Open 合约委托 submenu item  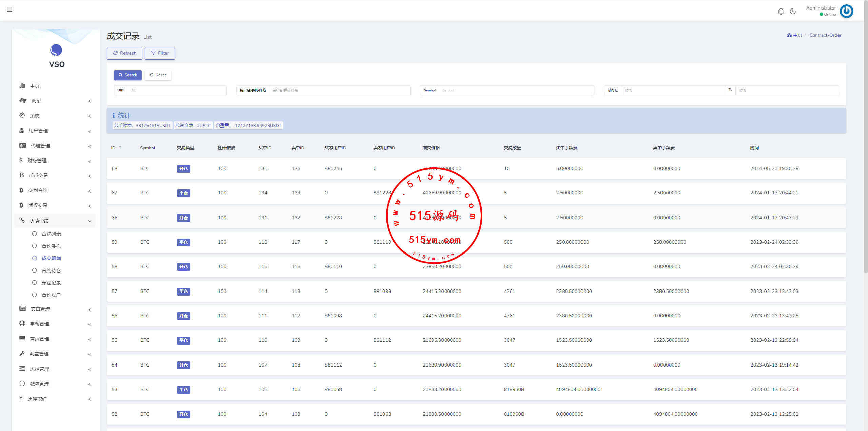[x=51, y=246]
